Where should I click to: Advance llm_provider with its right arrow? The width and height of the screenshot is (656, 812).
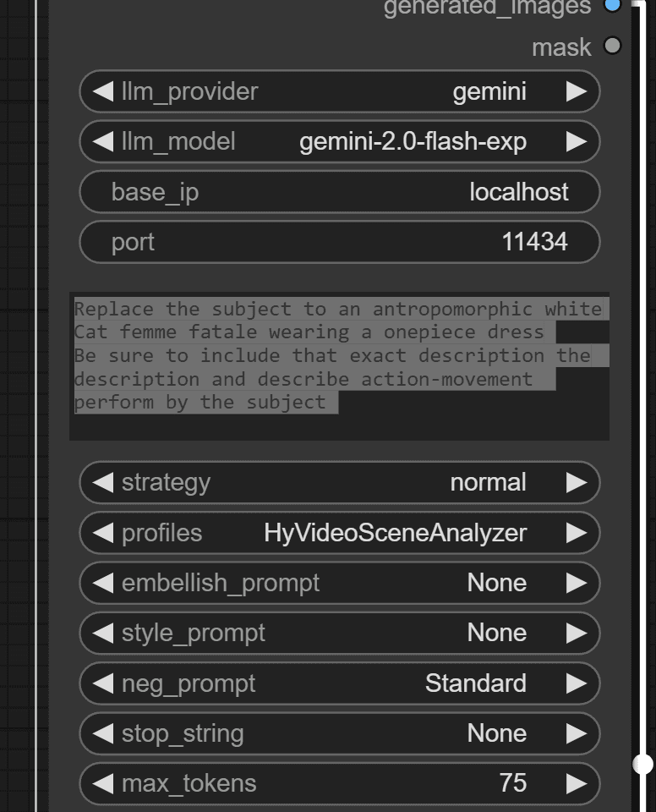(578, 91)
